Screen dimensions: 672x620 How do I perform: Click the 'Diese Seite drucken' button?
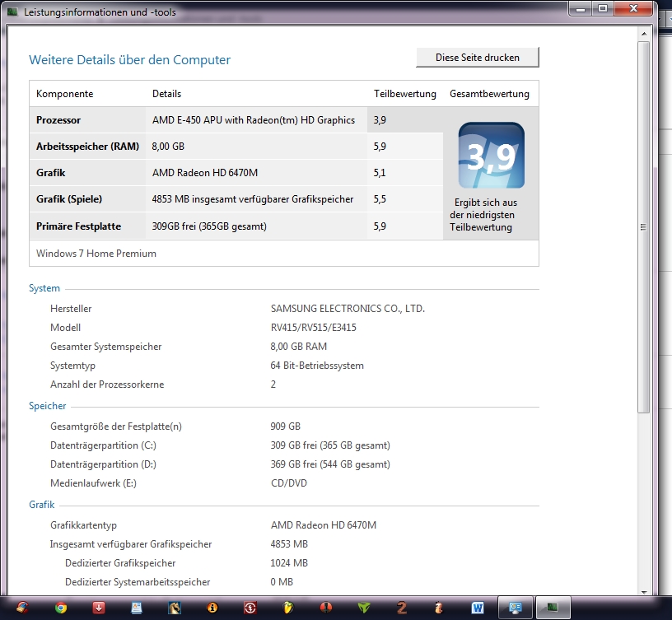pos(478,58)
